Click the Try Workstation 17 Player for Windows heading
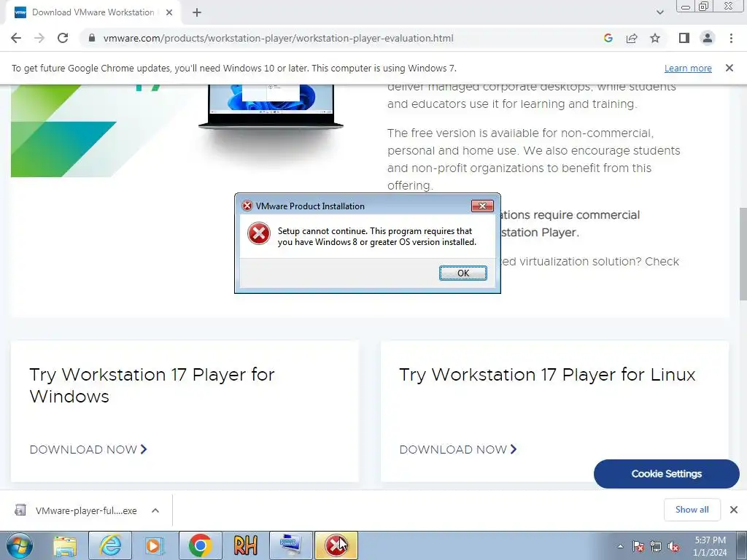Image resolution: width=747 pixels, height=560 pixels. (x=152, y=385)
